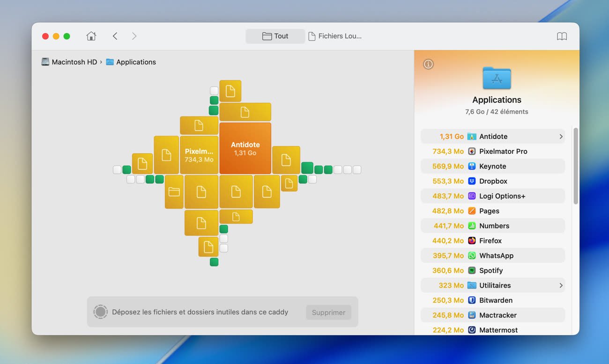
Task: Expand the Utilitaires row chevron
Action: [x=561, y=285]
